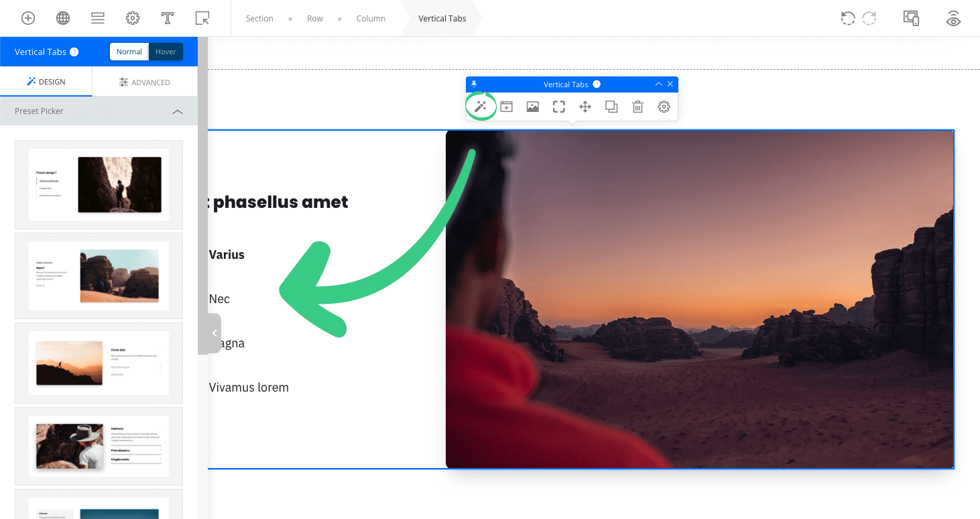Select the Vivamus lorem tab item
Image resolution: width=980 pixels, height=519 pixels.
coord(249,388)
